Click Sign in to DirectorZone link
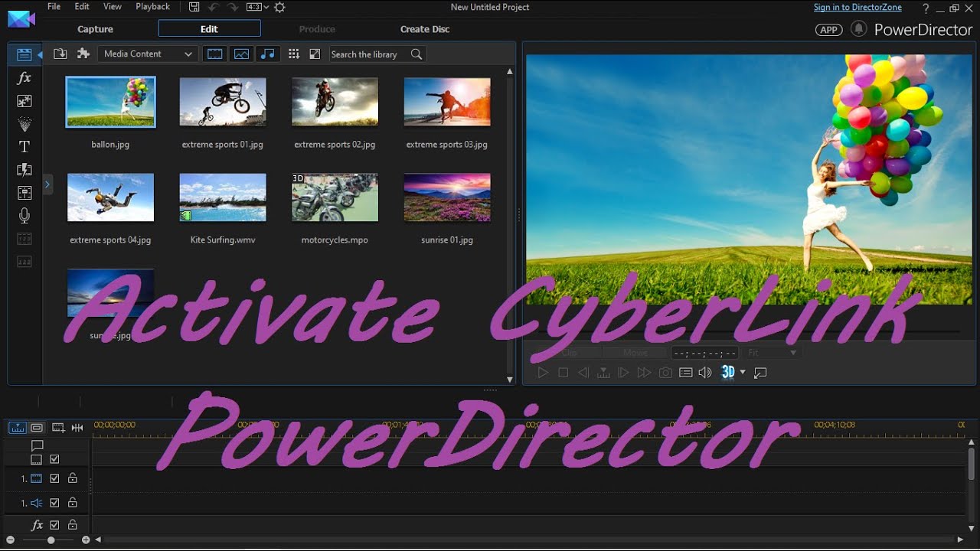980x551 pixels. [857, 8]
